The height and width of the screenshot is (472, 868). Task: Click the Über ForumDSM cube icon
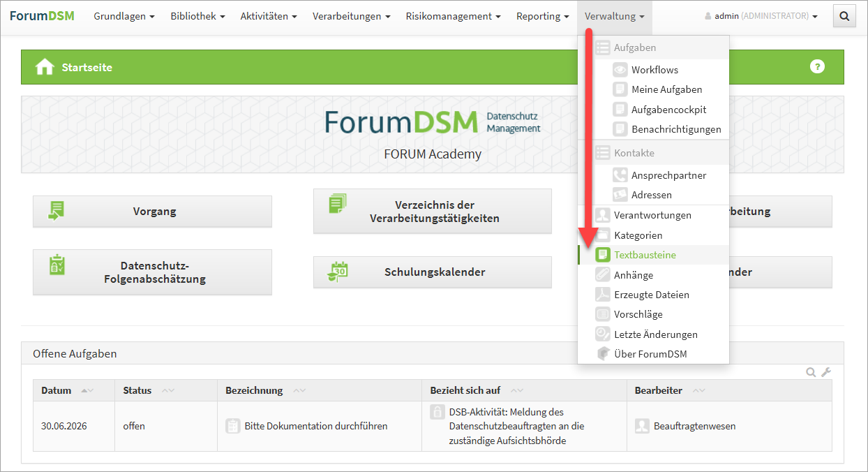coord(602,354)
